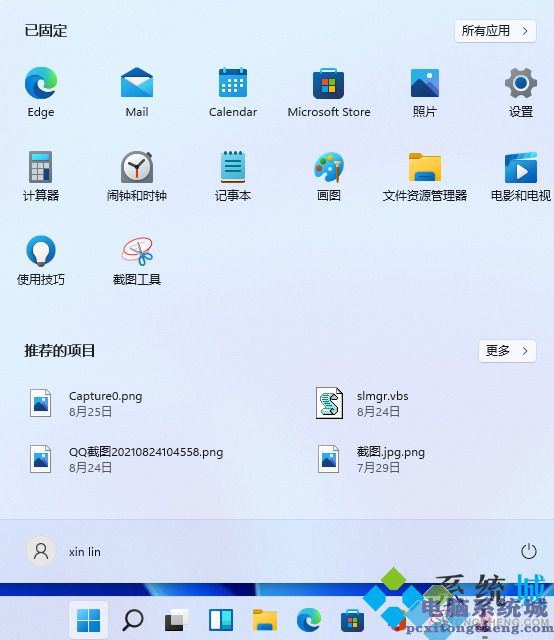This screenshot has width=554, height=640.
Task: Open the Calendar app
Action: click(233, 92)
